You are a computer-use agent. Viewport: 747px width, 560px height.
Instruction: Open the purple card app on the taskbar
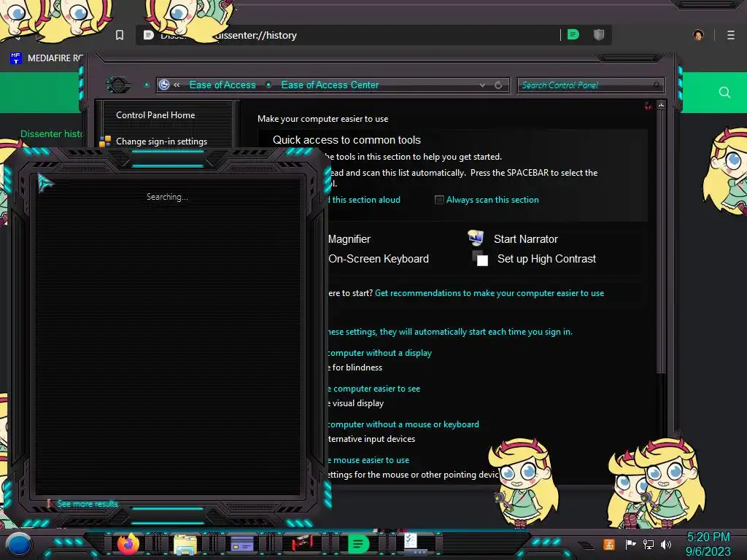tap(242, 544)
